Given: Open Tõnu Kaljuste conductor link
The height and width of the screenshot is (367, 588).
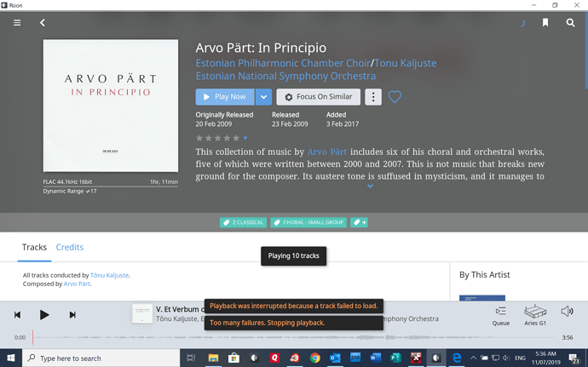Looking at the screenshot, I should click(x=109, y=275).
